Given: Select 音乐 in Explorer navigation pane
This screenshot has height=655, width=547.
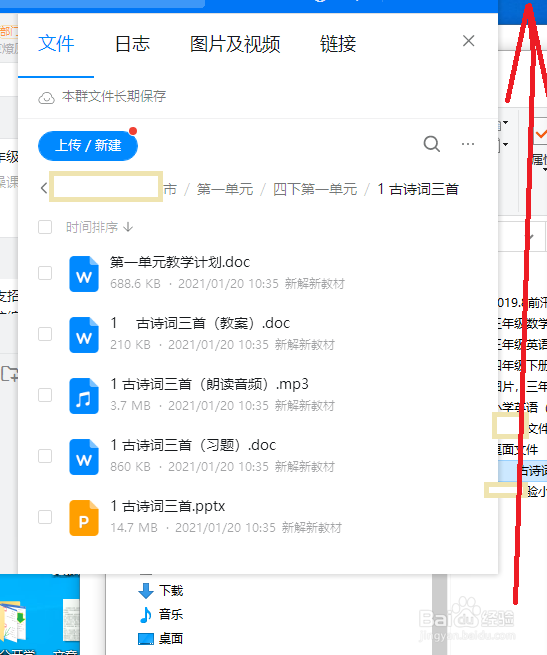Looking at the screenshot, I should point(160,614).
